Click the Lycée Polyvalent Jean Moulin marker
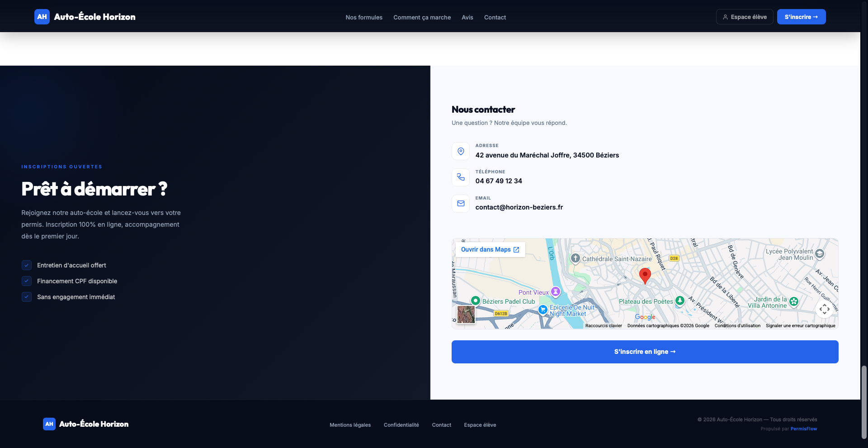This screenshot has width=868, height=448. [x=820, y=254]
